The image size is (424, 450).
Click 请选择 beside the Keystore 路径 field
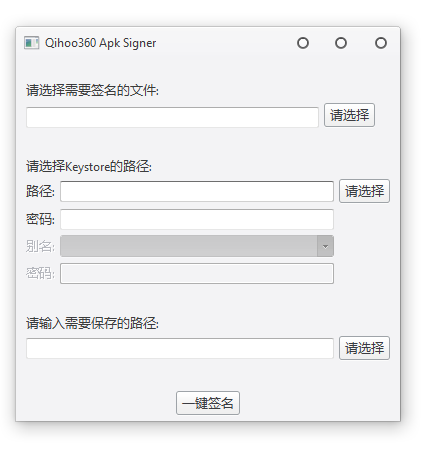[x=364, y=191]
